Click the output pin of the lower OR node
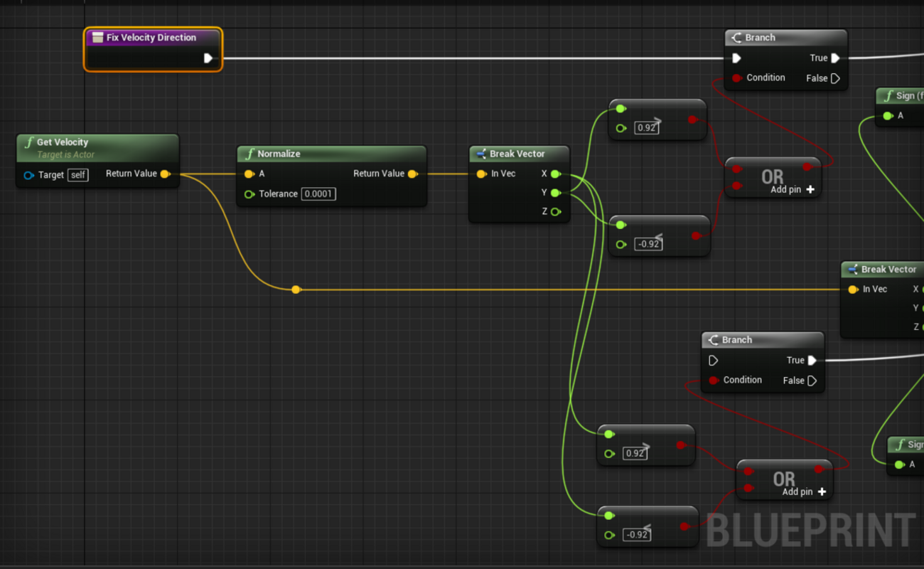 tap(819, 469)
